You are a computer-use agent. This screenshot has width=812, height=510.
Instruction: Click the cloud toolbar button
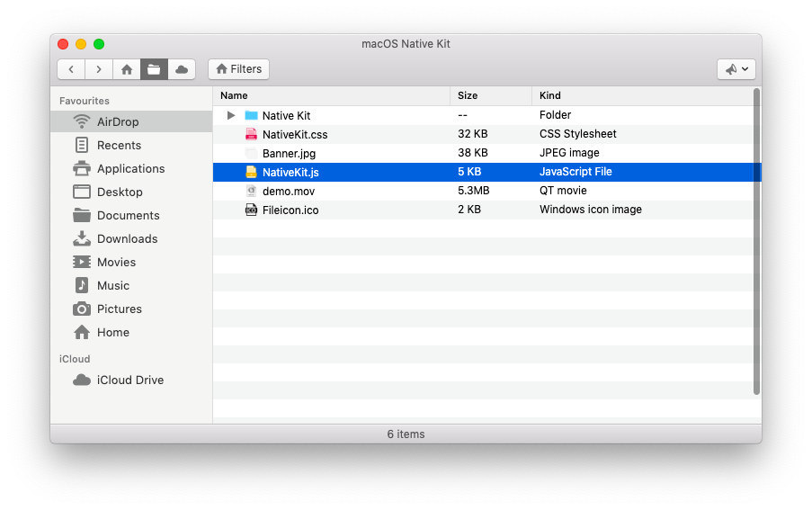point(182,69)
